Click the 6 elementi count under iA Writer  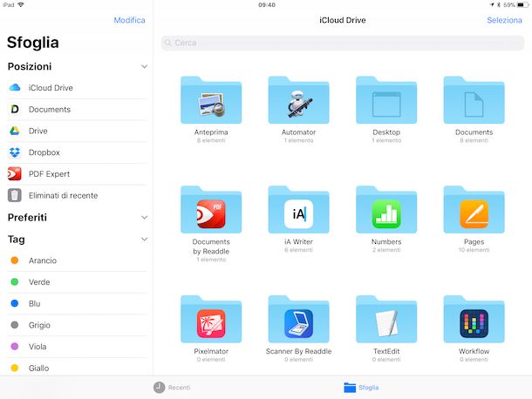(298, 250)
